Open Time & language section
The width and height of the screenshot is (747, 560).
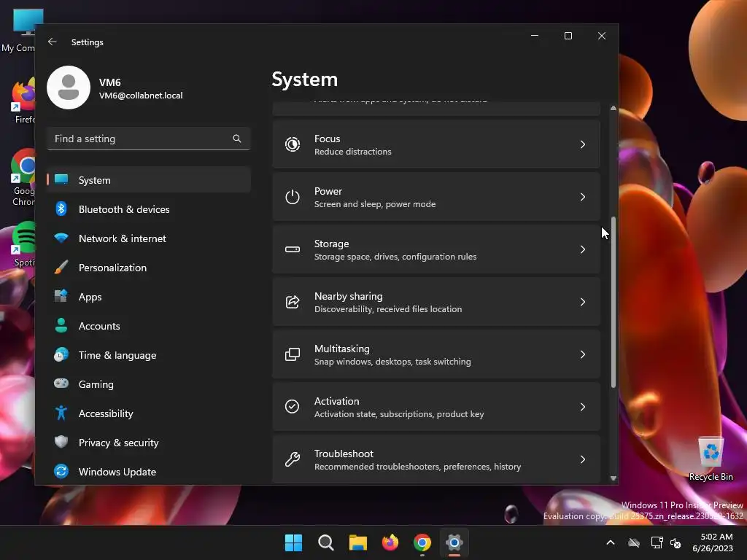149,355
